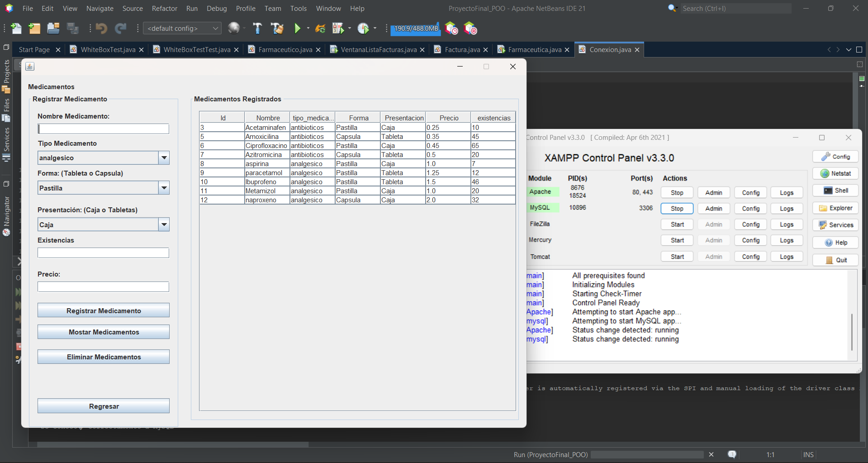
Task: Click the memory usage indicator 190.9/488.0MB
Action: (416, 29)
